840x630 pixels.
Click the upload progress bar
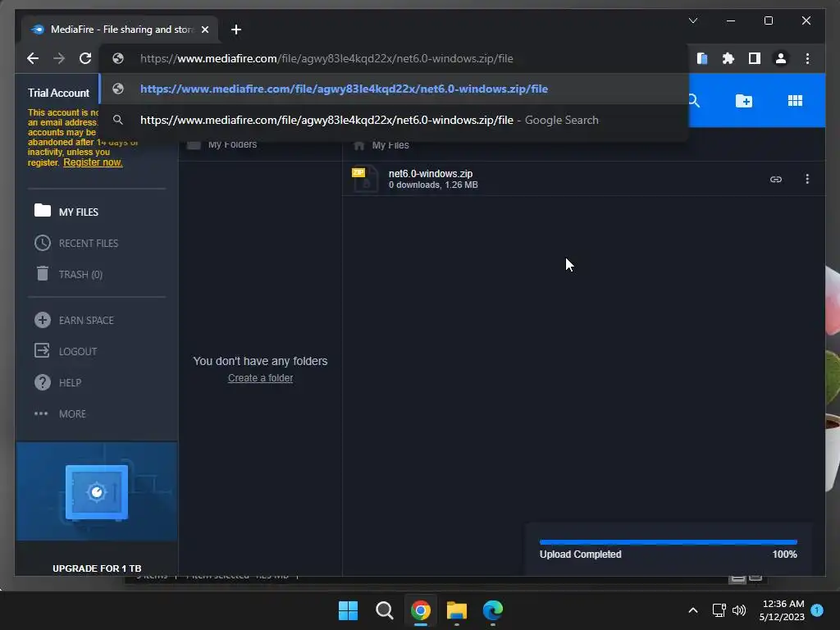(x=668, y=542)
